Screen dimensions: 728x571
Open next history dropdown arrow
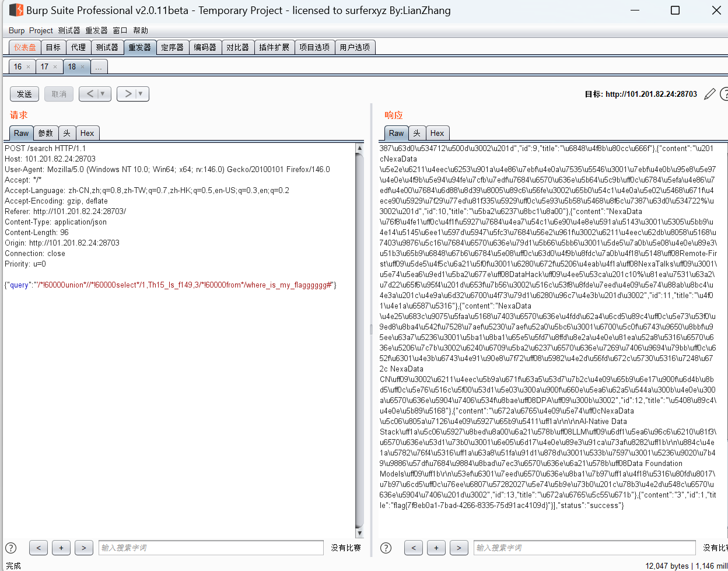tap(142, 94)
